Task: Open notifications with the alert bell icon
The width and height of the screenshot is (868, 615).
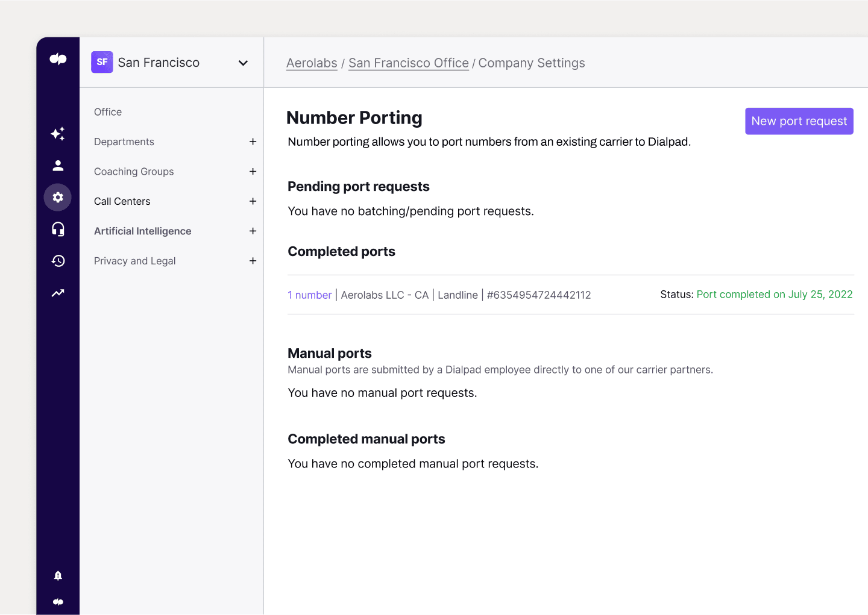Action: click(58, 575)
